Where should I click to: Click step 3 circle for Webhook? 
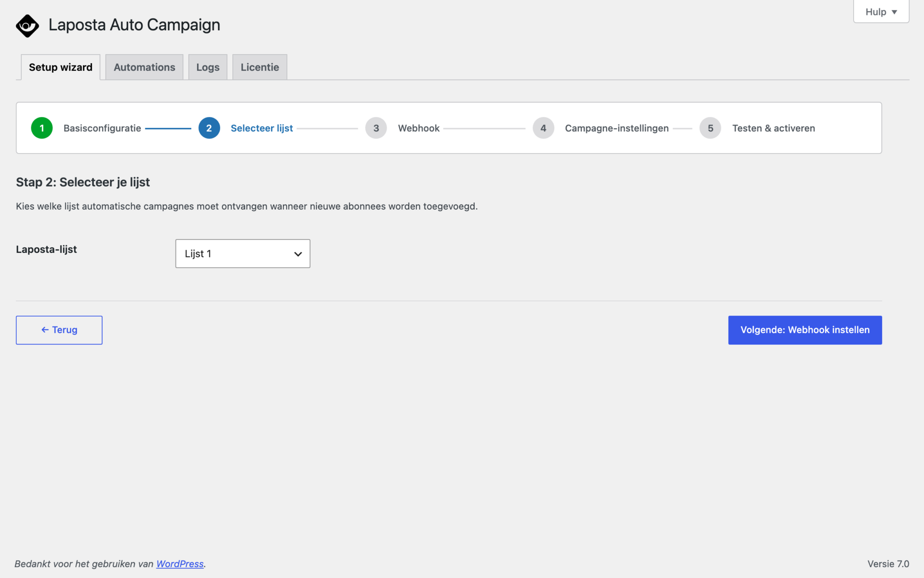coord(376,128)
